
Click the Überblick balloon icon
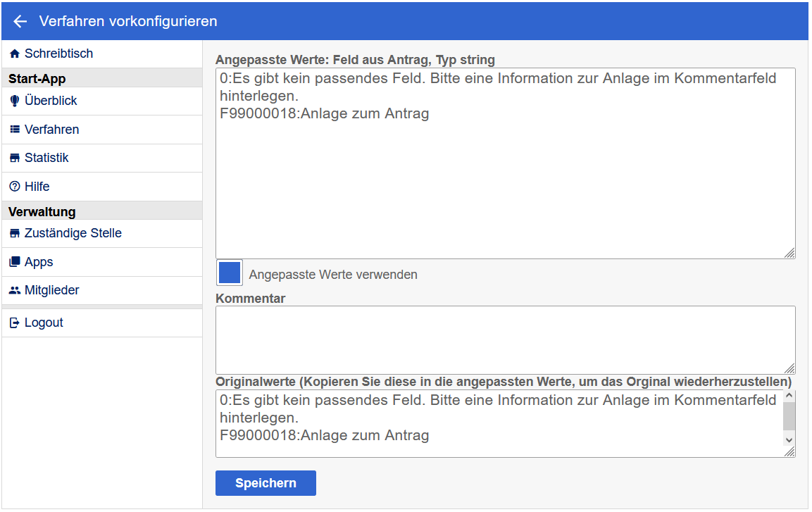coord(15,101)
